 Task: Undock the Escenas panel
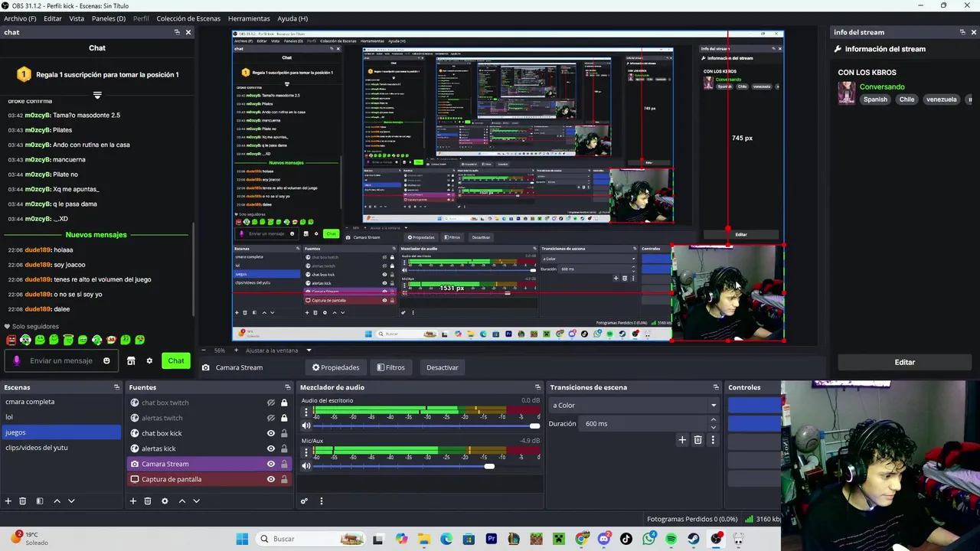coord(116,387)
